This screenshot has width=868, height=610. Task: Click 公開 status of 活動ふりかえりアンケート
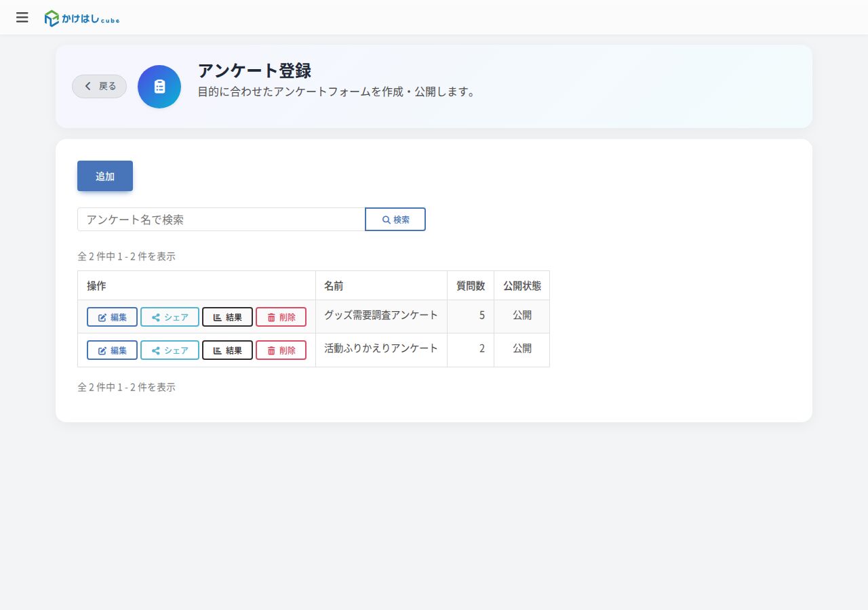coord(522,349)
